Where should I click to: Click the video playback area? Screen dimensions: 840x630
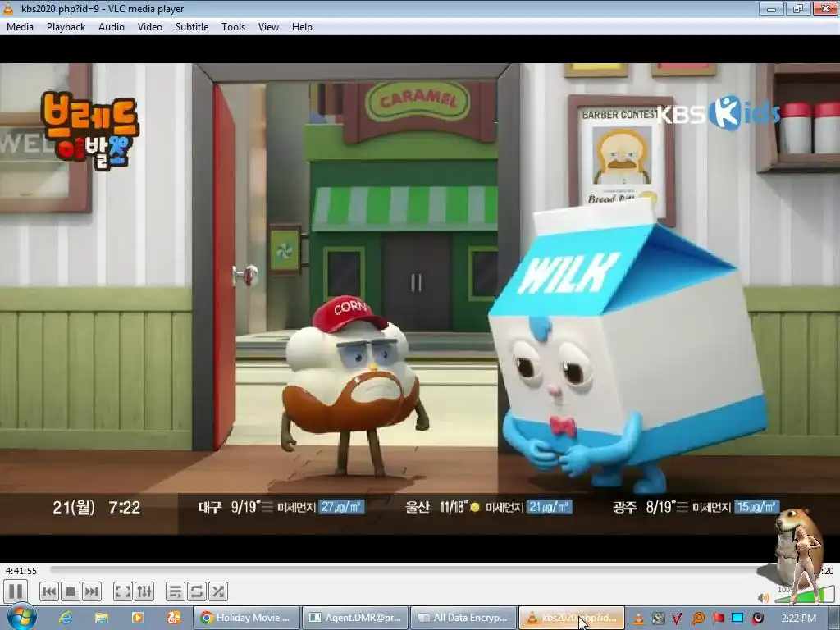(x=420, y=299)
